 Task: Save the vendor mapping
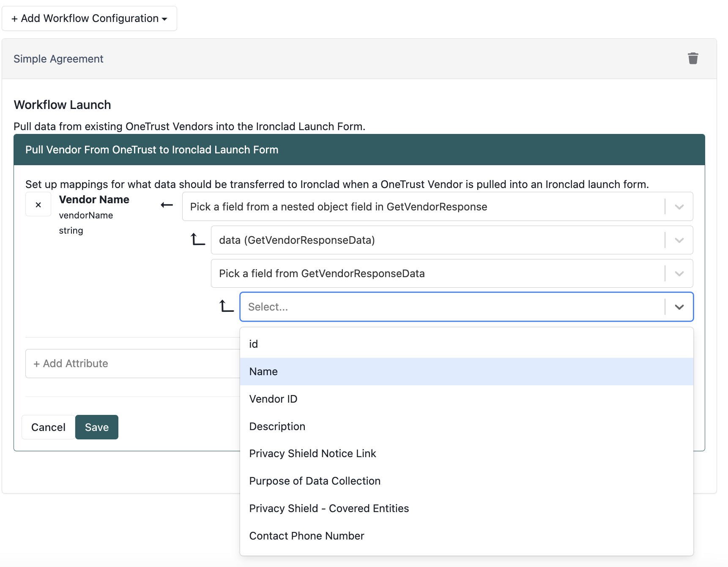[x=97, y=427]
